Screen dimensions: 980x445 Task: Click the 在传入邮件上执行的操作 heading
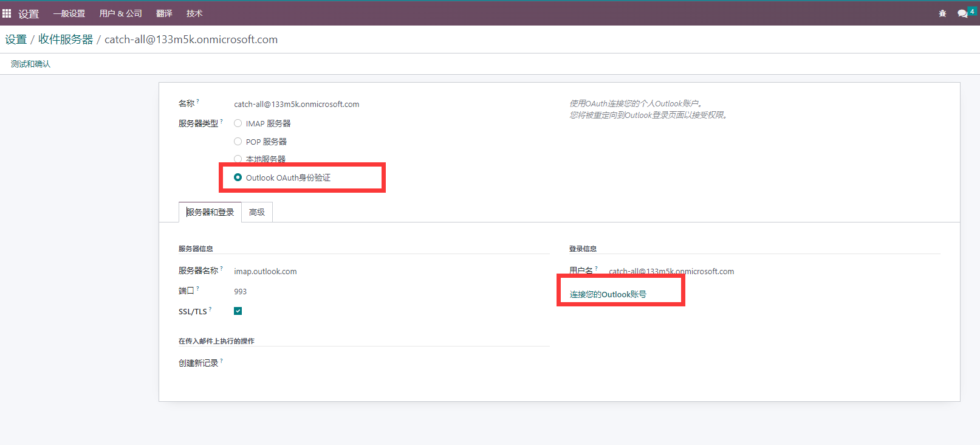[x=216, y=341]
